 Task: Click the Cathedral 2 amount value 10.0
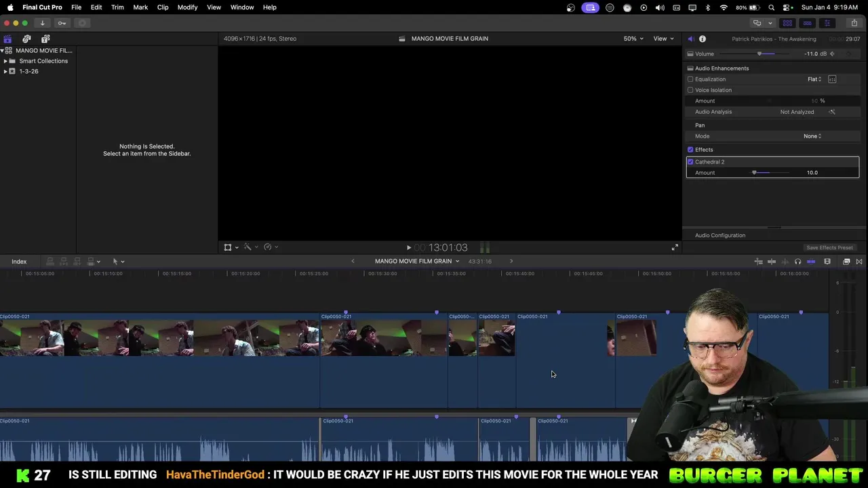click(812, 173)
